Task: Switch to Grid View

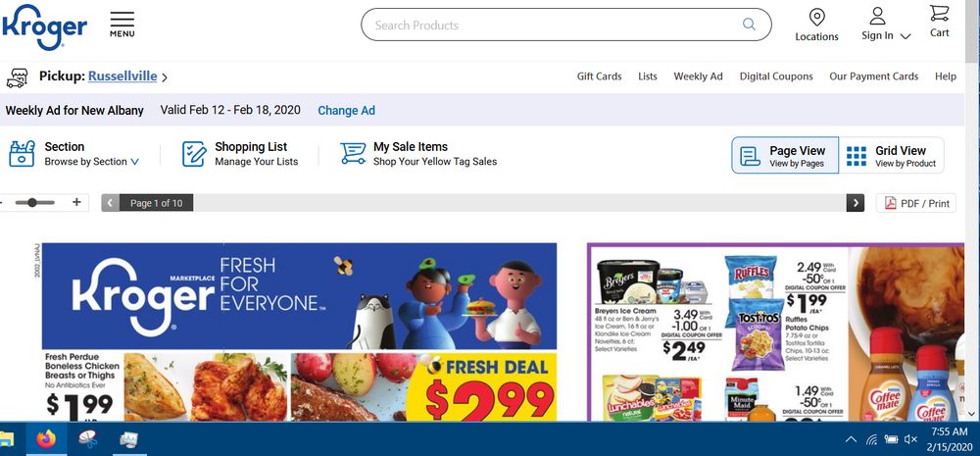Action: [x=891, y=155]
